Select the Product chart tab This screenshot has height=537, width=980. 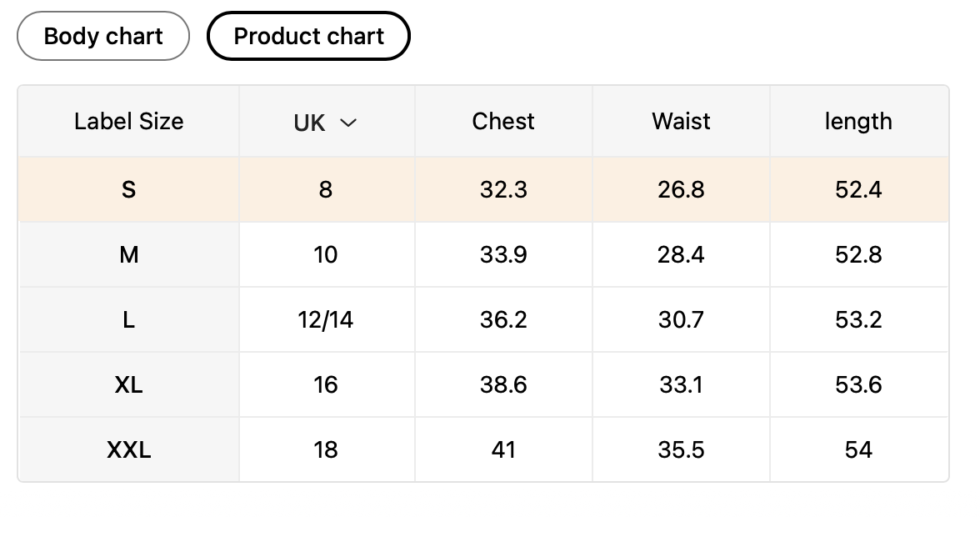coord(308,37)
